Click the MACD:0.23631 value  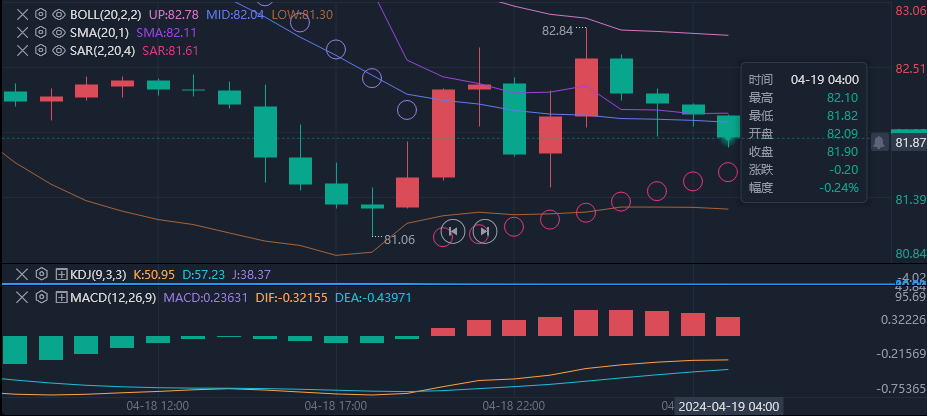point(206,298)
